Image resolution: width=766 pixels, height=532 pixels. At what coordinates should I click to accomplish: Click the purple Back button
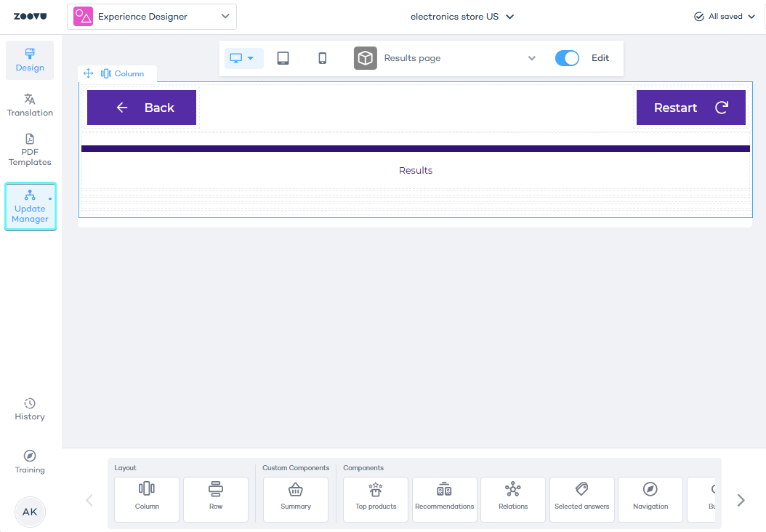[142, 108]
